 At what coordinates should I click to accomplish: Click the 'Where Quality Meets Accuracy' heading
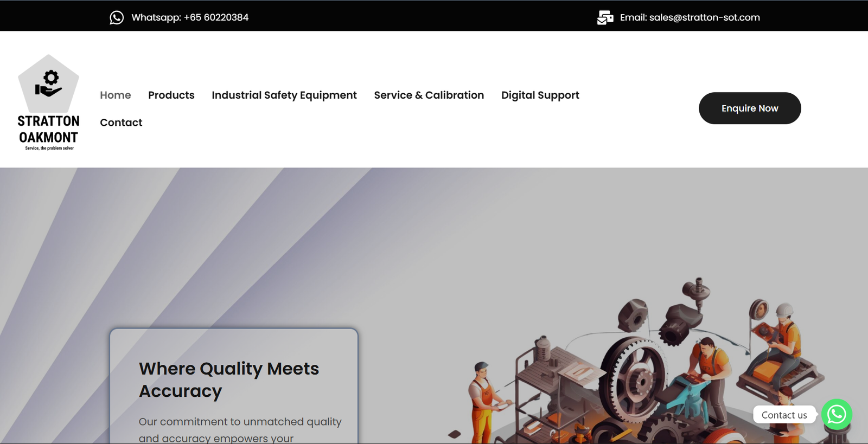click(x=228, y=379)
